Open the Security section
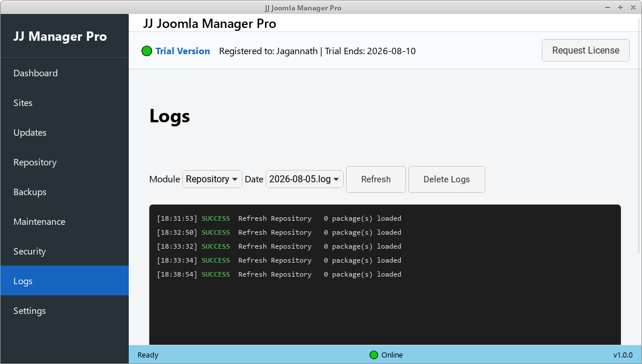The width and height of the screenshot is (642, 364). pyautogui.click(x=64, y=251)
